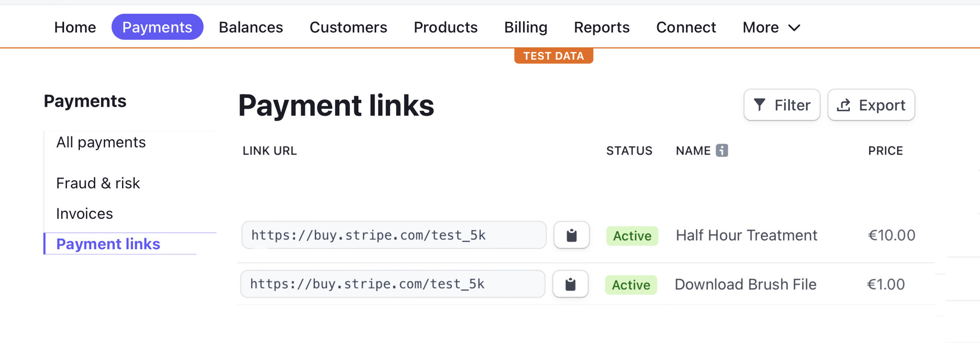
Task: Open the Invoices page
Action: click(84, 213)
